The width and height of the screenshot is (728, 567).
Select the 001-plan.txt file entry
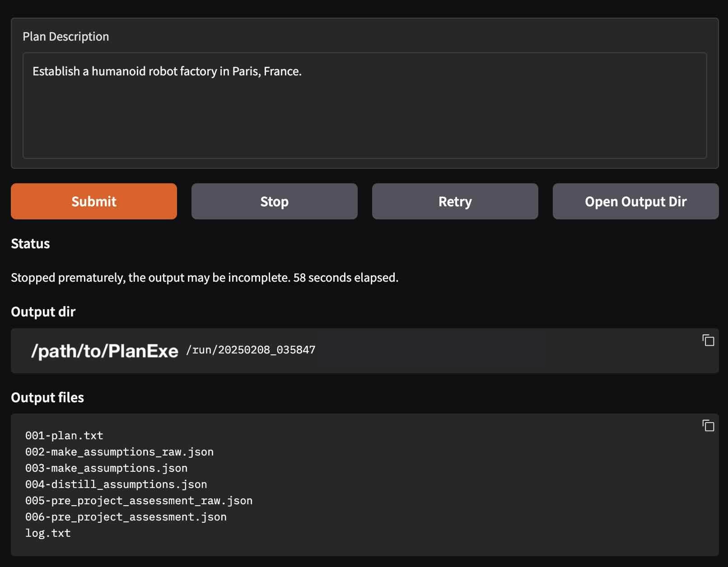click(64, 435)
